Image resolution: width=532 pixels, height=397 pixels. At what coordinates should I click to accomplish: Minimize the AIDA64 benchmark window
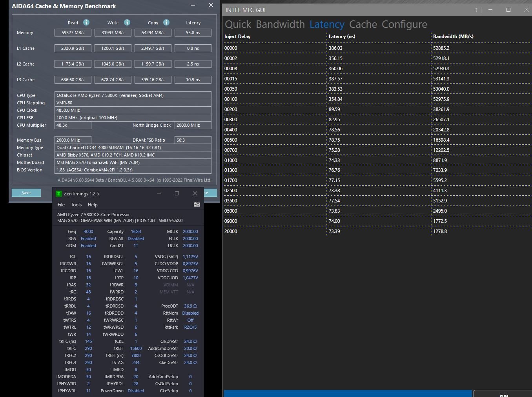tap(193, 5)
